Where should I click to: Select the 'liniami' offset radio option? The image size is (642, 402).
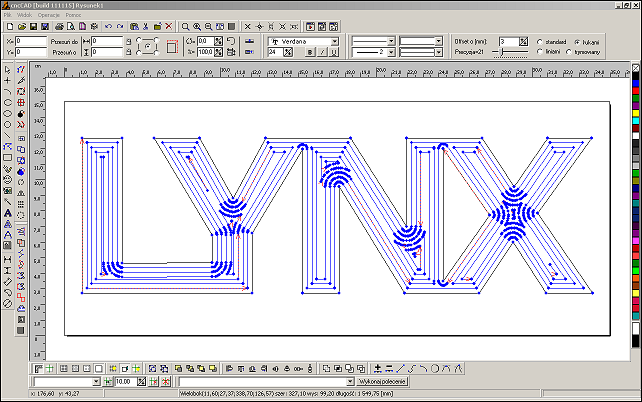click(x=540, y=52)
